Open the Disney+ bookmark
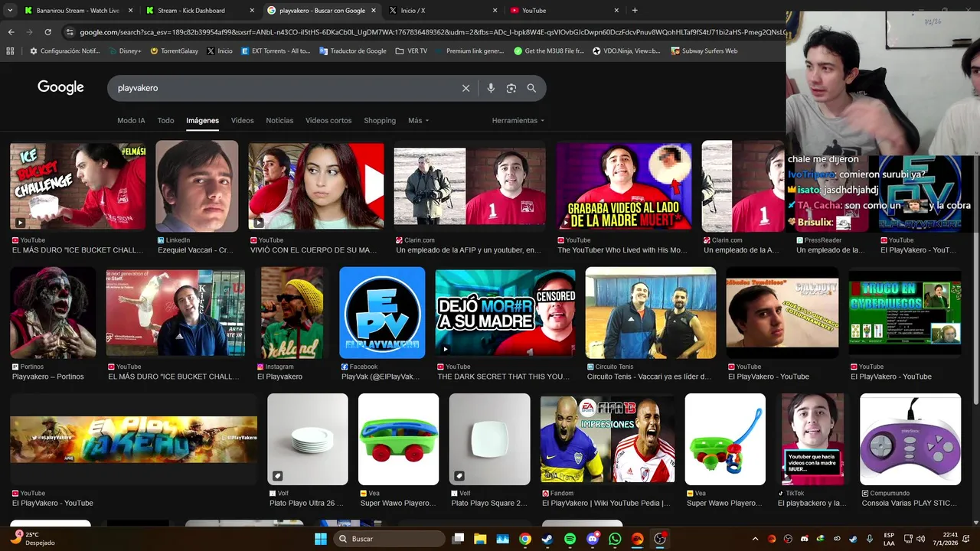980x551 pixels. point(125,51)
